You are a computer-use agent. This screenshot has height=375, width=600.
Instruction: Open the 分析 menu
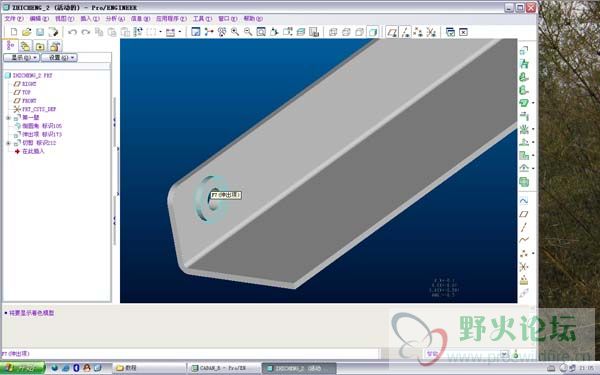pyautogui.click(x=115, y=18)
